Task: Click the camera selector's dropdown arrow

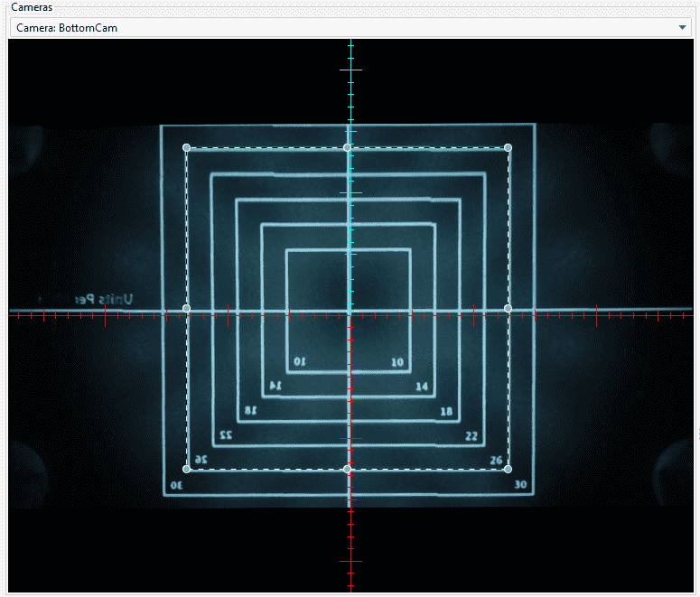Action: (683, 28)
